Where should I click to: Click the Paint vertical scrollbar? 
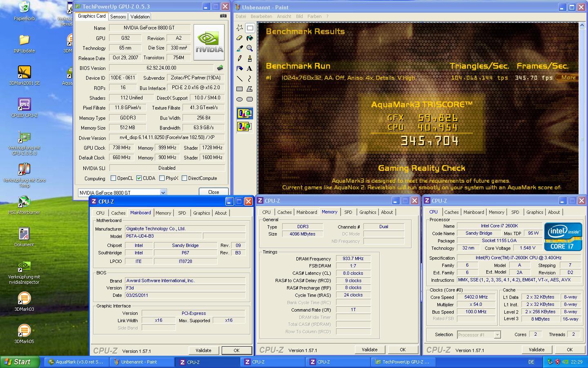(582, 108)
